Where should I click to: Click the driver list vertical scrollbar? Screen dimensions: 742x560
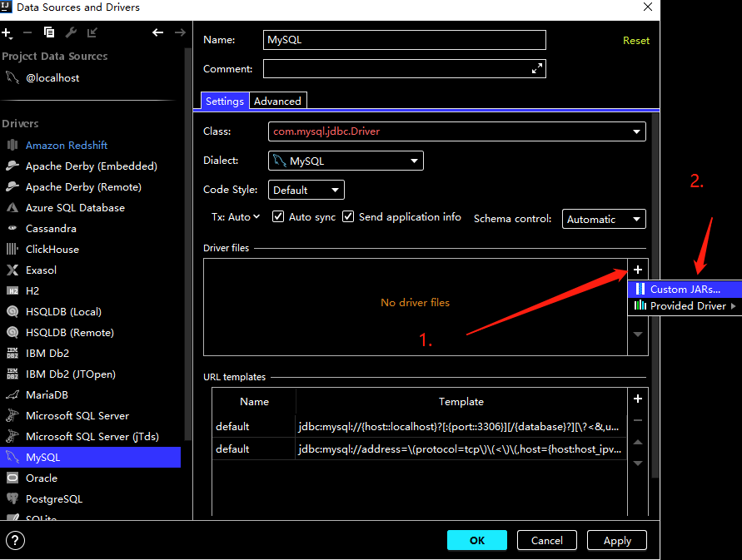pyautogui.click(x=188, y=244)
